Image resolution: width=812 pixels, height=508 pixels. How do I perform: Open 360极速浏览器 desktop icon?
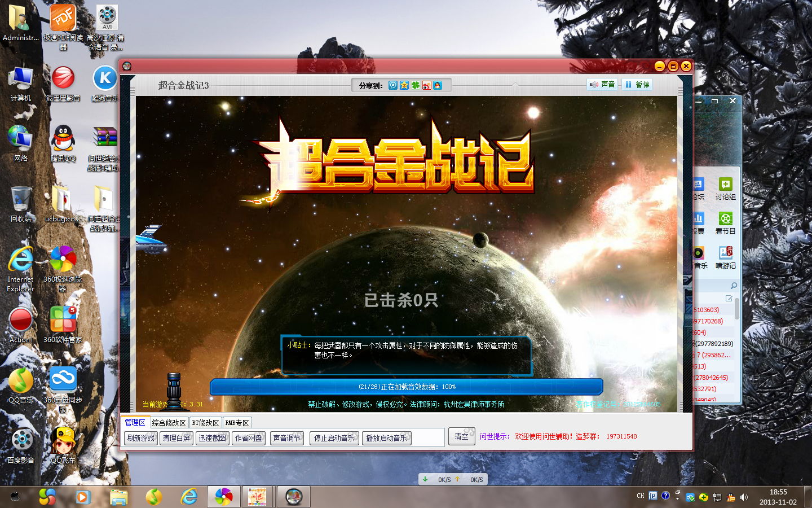point(63,269)
